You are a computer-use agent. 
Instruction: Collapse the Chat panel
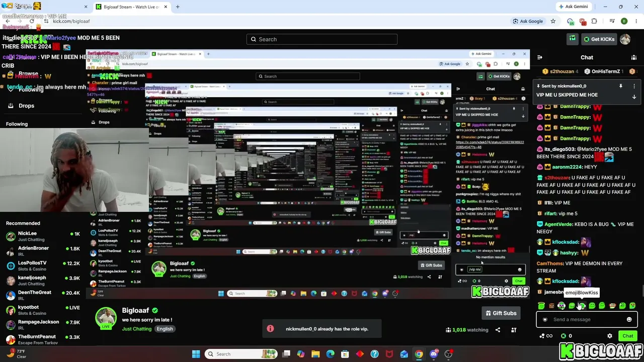(539, 57)
